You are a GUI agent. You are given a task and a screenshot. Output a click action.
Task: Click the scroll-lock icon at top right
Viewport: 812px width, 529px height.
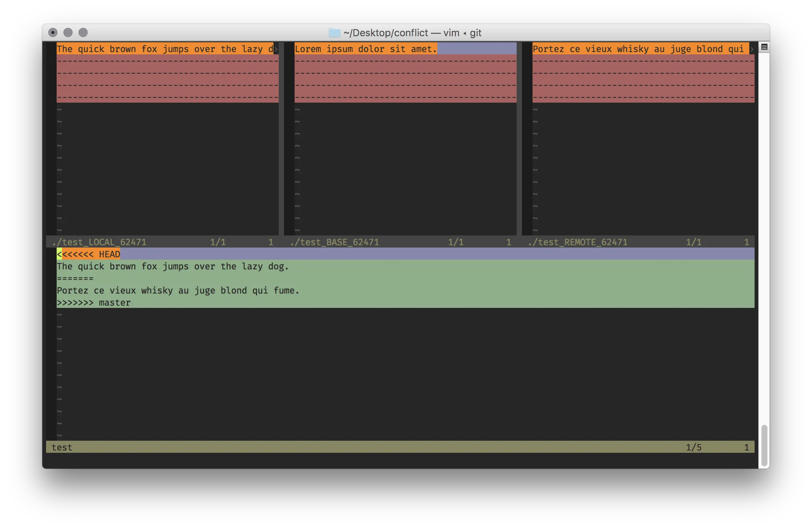(764, 47)
